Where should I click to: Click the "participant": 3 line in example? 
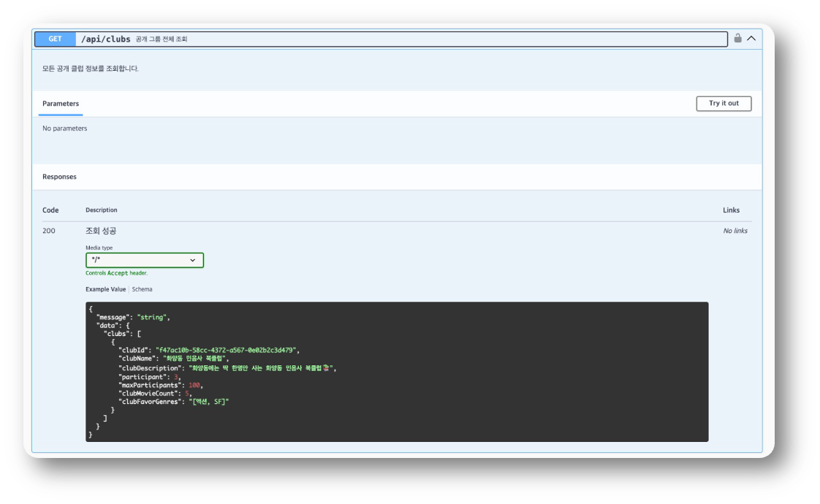[150, 377]
